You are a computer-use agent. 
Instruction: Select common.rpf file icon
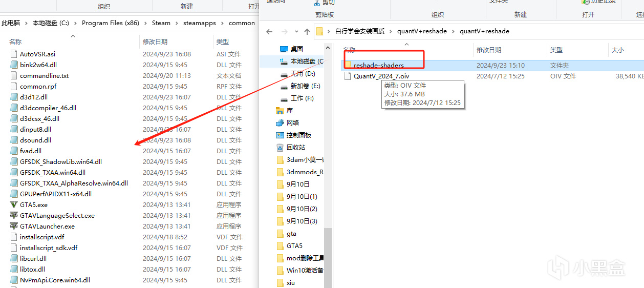[14, 86]
